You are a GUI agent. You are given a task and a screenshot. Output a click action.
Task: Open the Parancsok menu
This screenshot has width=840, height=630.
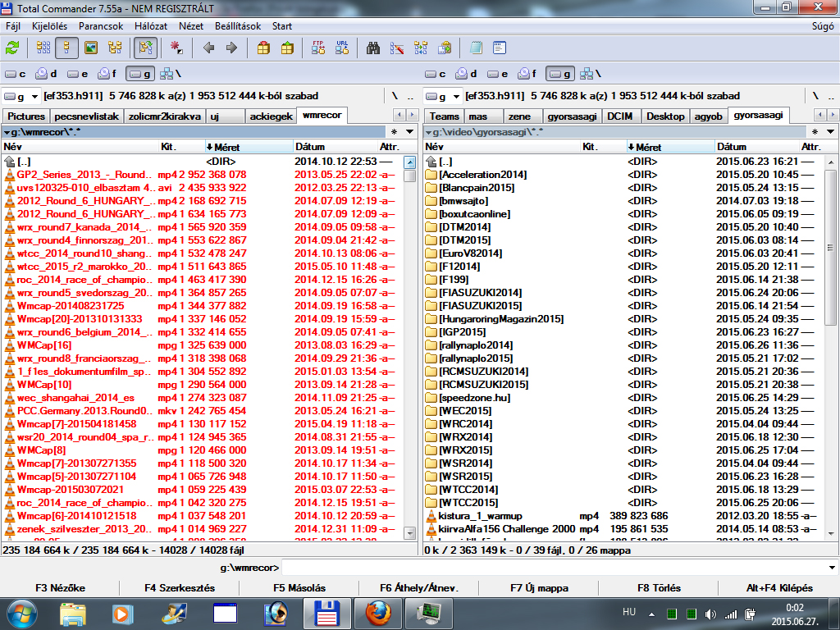click(x=103, y=26)
